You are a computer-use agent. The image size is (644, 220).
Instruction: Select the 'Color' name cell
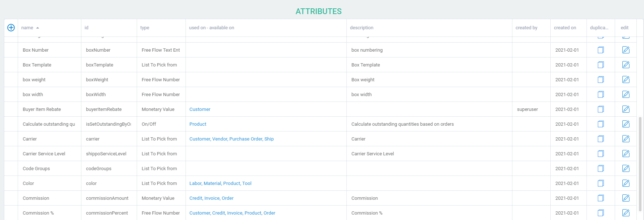point(50,183)
